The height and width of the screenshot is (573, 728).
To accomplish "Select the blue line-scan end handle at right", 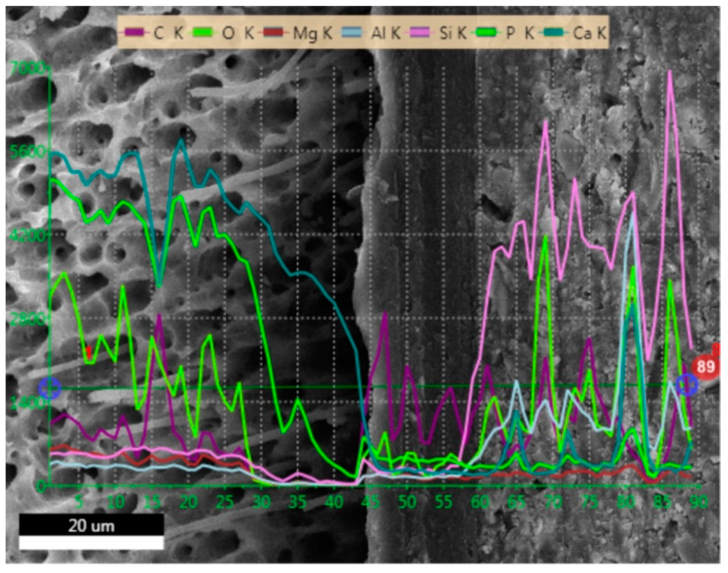I will tap(686, 385).
